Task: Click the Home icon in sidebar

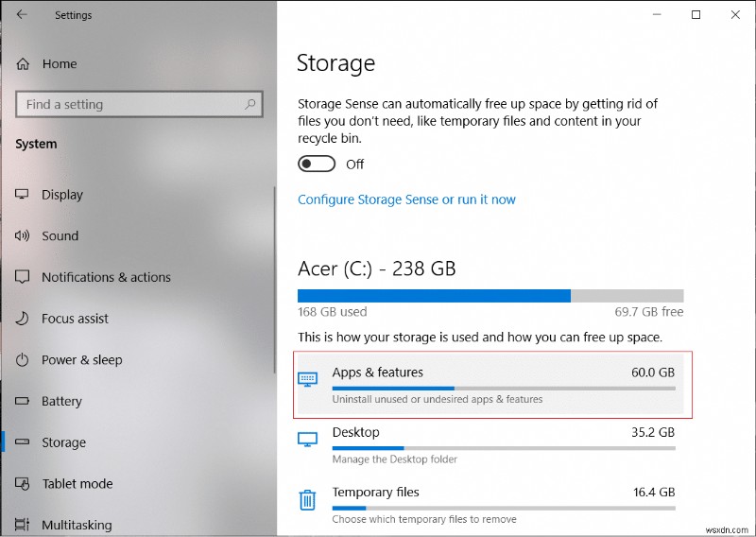Action: pyautogui.click(x=24, y=64)
